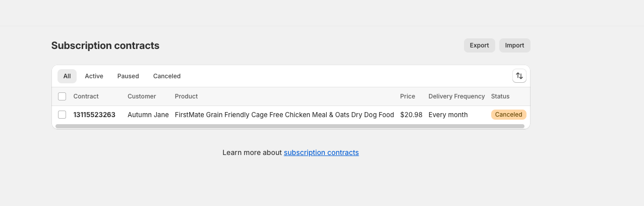The height and width of the screenshot is (206, 644).
Task: Click the FirstMate Dry Dog Food product
Action: (x=284, y=115)
